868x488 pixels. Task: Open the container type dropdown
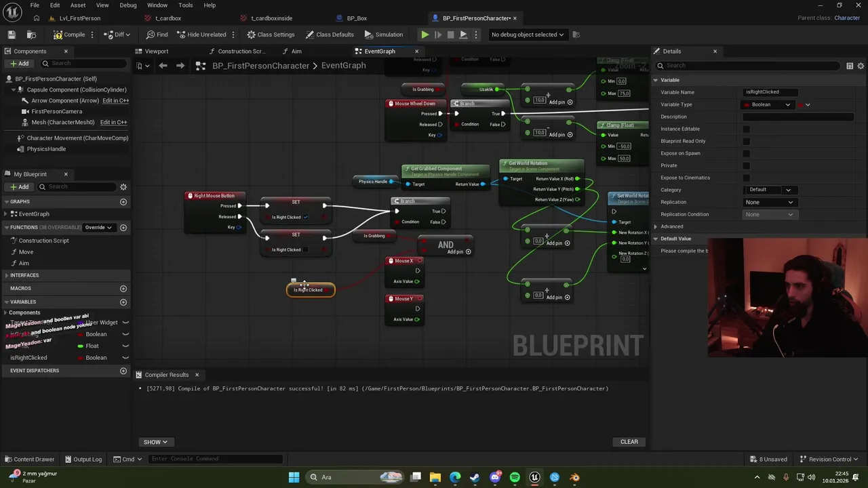804,104
